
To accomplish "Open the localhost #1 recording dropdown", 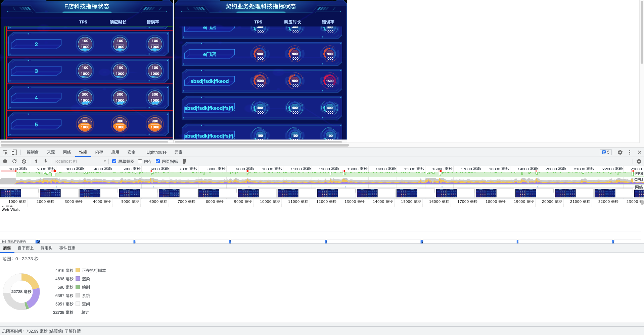I will point(81,161).
